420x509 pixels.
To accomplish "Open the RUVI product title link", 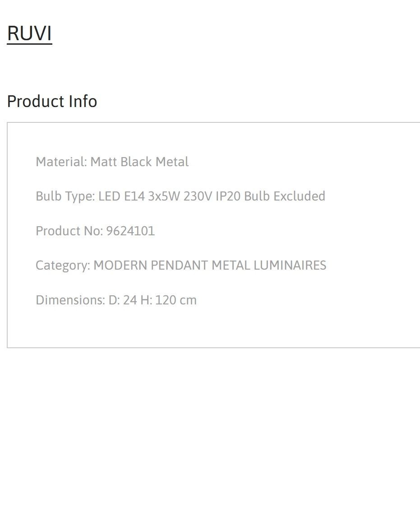I will pyautogui.click(x=29, y=33).
